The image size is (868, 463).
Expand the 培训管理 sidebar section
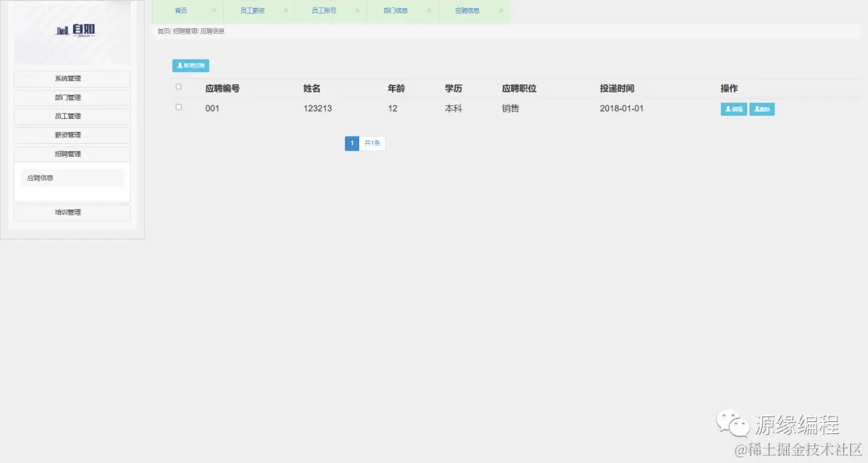pyautogui.click(x=72, y=211)
